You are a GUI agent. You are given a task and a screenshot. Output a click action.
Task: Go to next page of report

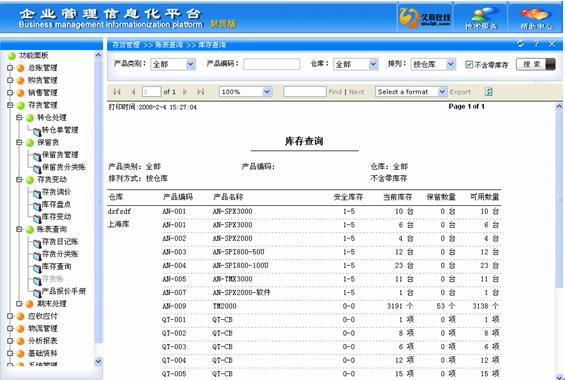pyautogui.click(x=185, y=92)
